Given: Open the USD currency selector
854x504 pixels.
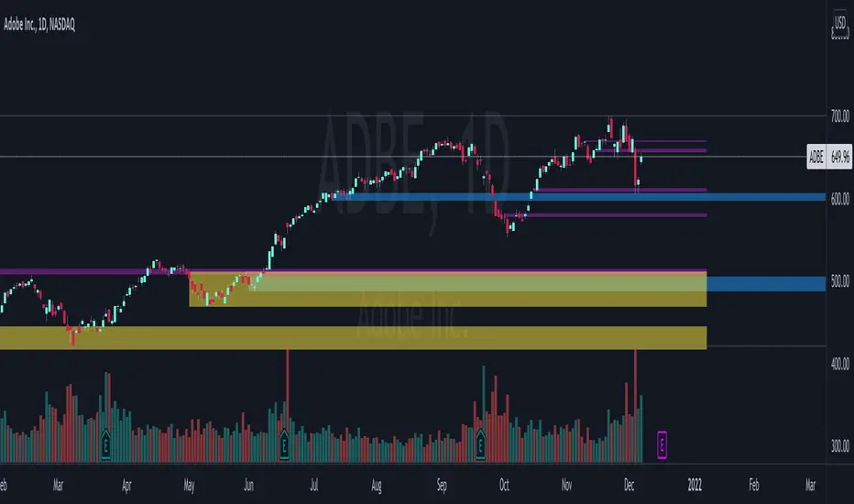Looking at the screenshot, I should tap(839, 22).
